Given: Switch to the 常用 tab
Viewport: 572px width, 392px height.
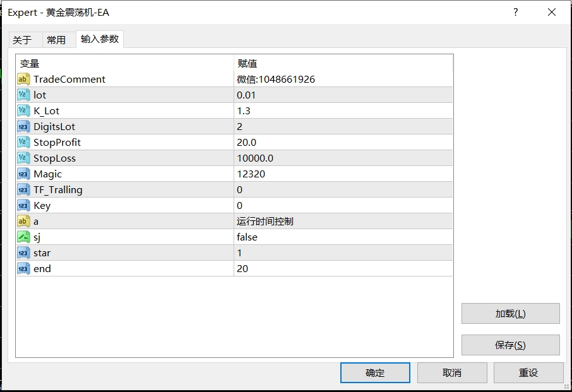Looking at the screenshot, I should pos(57,39).
